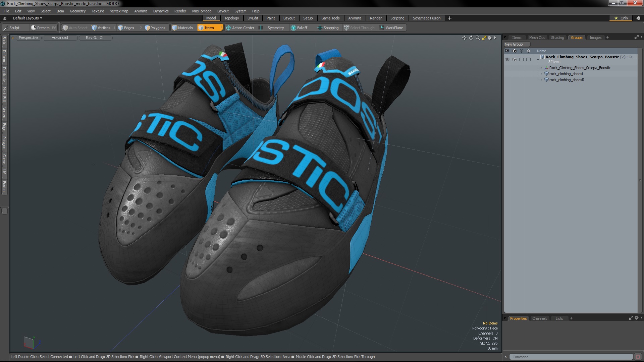Viewport: 644px width, 362px height.
Task: Switch to the UVEdit layout tab
Action: coord(253,18)
